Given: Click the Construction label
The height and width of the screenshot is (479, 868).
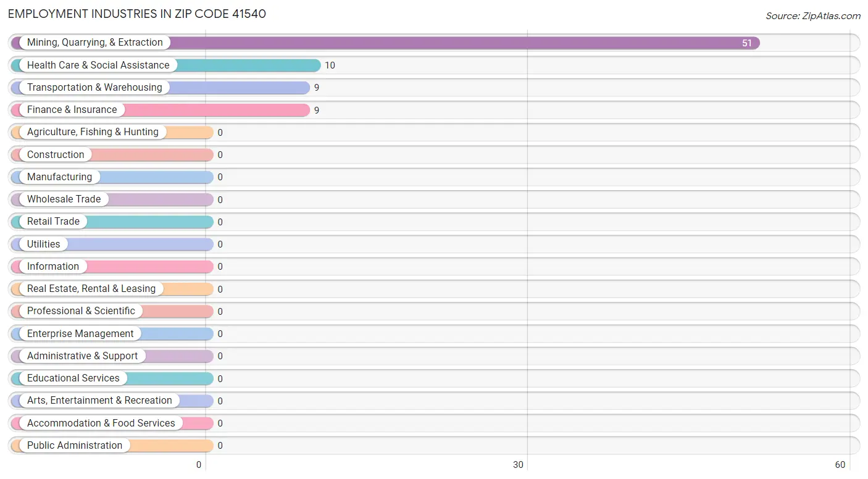Looking at the screenshot, I should 56,155.
